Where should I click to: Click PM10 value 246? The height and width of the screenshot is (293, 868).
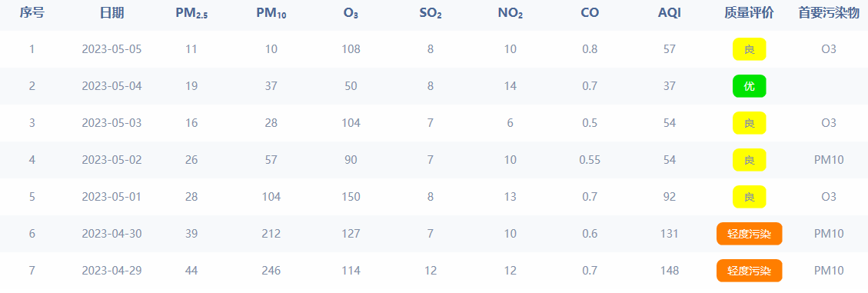(271, 271)
